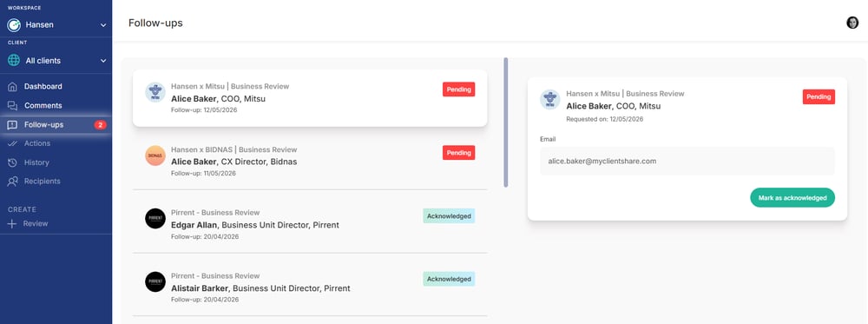Click the Acknowledged badge for Edgar Allan
Screen dimensions: 868x324
[x=449, y=216]
